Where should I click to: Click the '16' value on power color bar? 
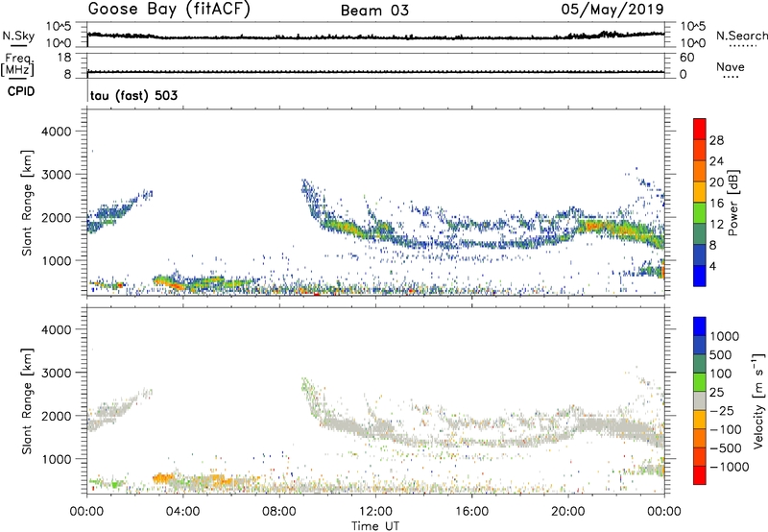[716, 204]
